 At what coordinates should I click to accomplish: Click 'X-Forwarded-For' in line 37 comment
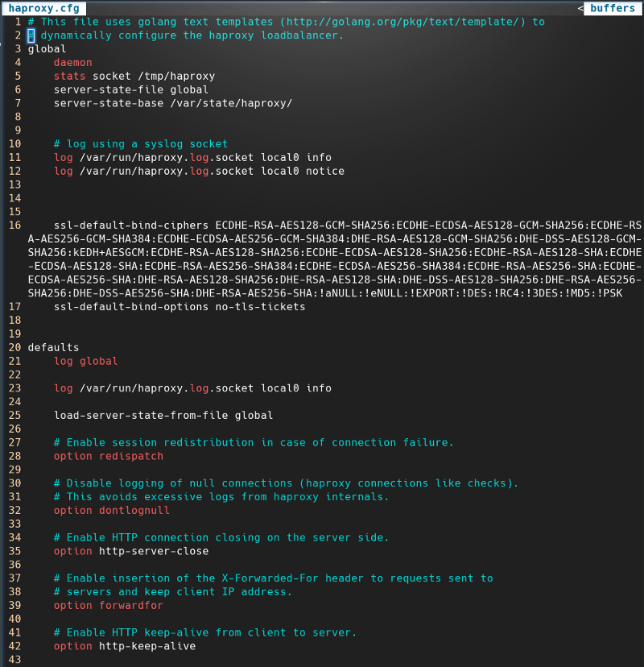[x=270, y=578]
